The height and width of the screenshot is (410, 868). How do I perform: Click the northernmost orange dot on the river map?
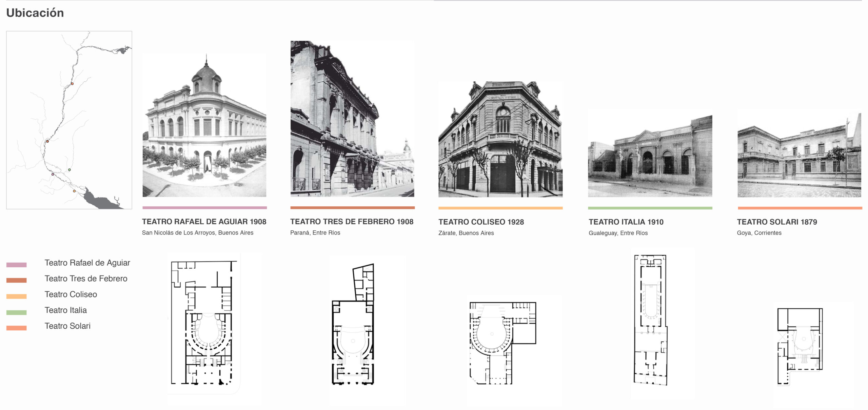pyautogui.click(x=72, y=84)
